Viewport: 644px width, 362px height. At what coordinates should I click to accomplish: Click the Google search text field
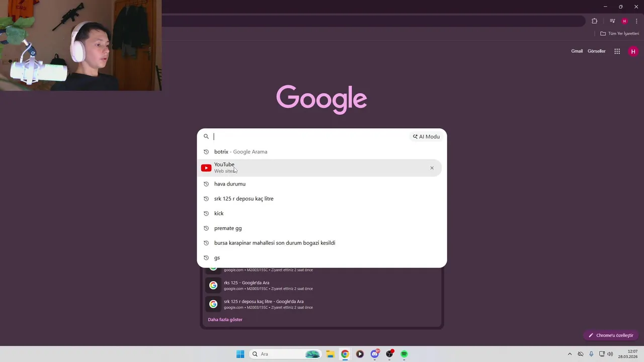coord(311,137)
